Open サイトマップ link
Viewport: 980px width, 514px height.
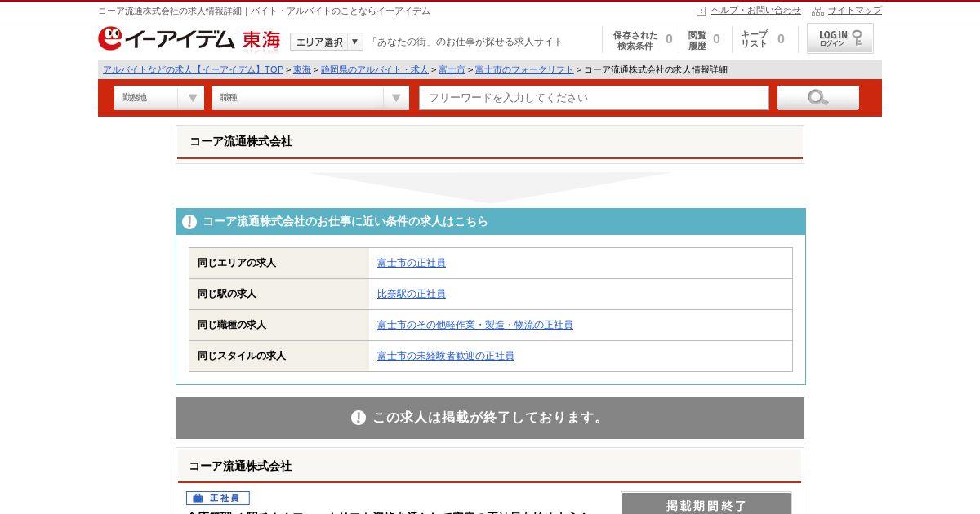(854, 11)
